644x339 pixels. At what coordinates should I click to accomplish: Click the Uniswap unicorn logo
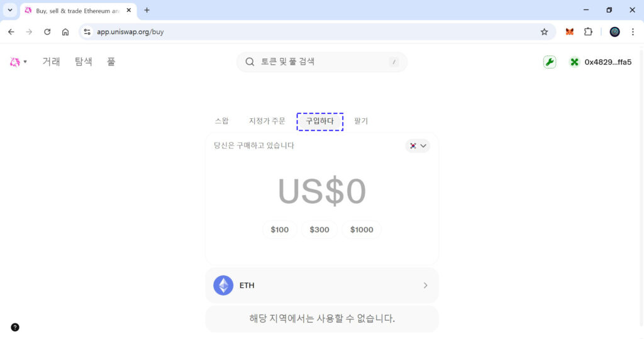point(15,62)
